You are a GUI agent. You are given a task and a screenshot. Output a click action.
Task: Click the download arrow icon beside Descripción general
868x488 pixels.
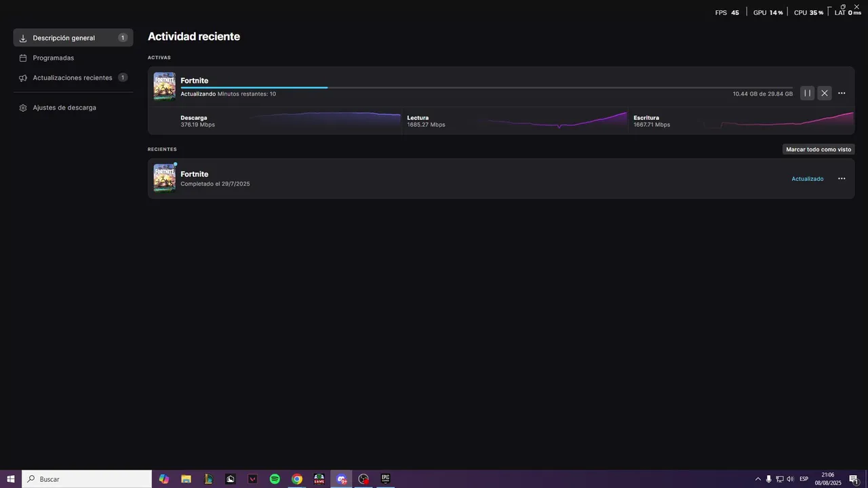coord(23,38)
